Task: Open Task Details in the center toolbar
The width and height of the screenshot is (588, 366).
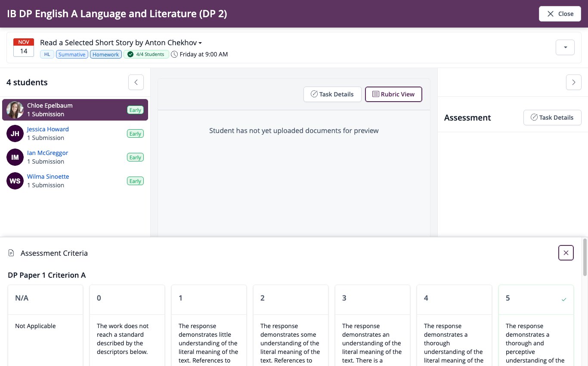Action: pos(332,94)
